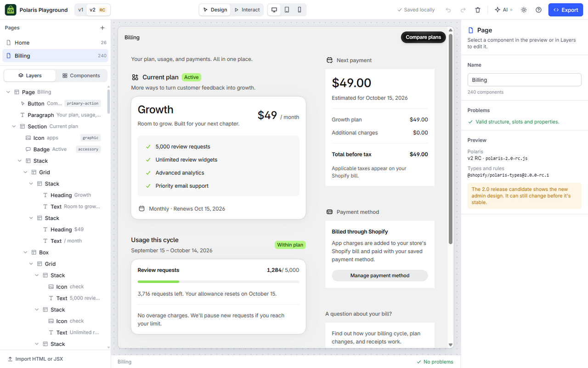Click the trash delete icon
The height and width of the screenshot is (368, 588).
(478, 10)
